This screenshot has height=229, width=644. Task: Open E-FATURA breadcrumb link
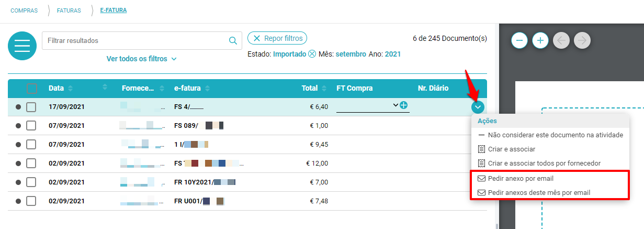(x=113, y=10)
